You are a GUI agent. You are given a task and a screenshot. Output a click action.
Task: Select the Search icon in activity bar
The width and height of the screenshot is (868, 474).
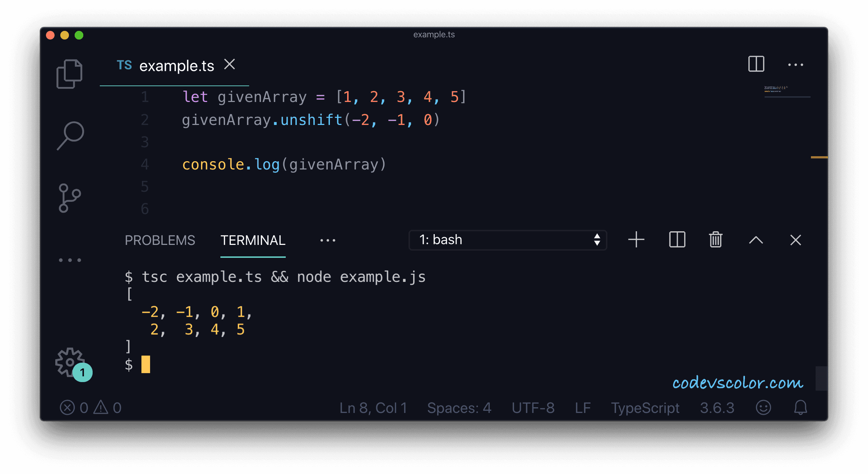(70, 135)
